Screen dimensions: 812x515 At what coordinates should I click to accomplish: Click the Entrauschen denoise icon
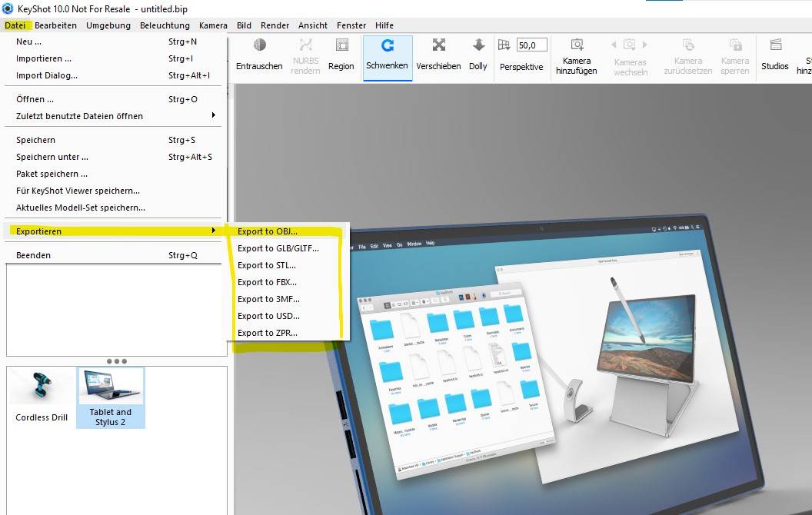point(259,45)
